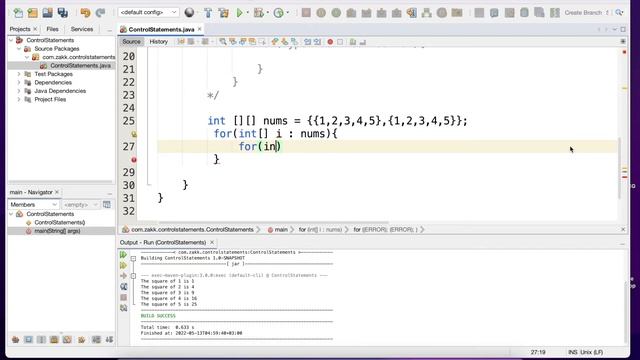
Task: Click the Projects panel horizontal scrollbar
Action: click(60, 182)
